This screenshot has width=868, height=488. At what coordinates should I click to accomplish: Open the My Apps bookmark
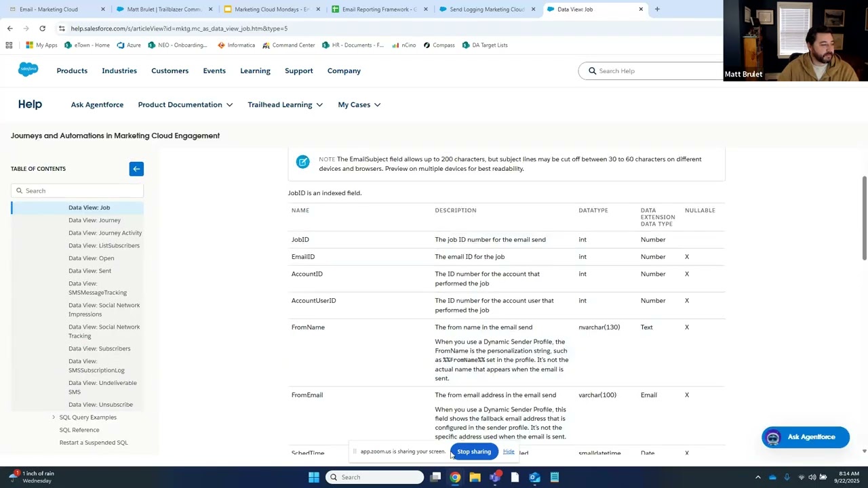pyautogui.click(x=41, y=45)
